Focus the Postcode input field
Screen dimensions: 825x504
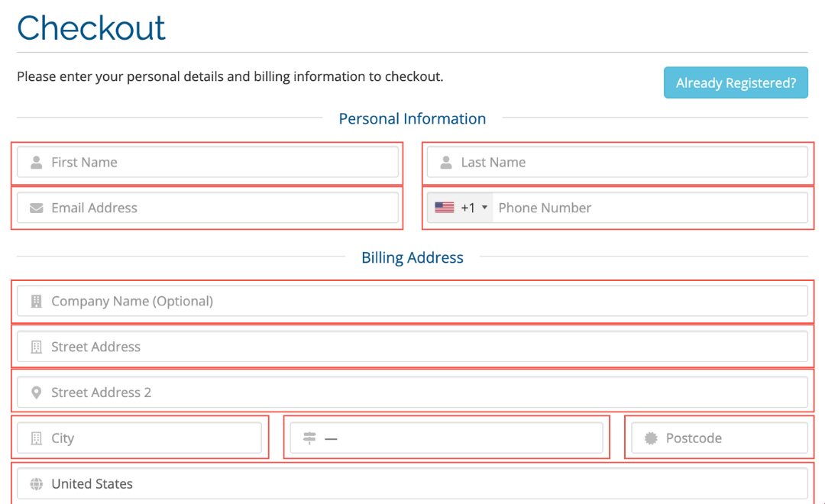[x=720, y=438]
